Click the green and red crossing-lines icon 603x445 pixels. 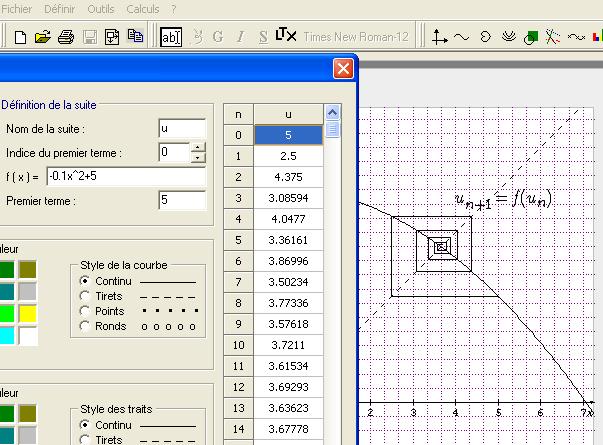point(553,37)
